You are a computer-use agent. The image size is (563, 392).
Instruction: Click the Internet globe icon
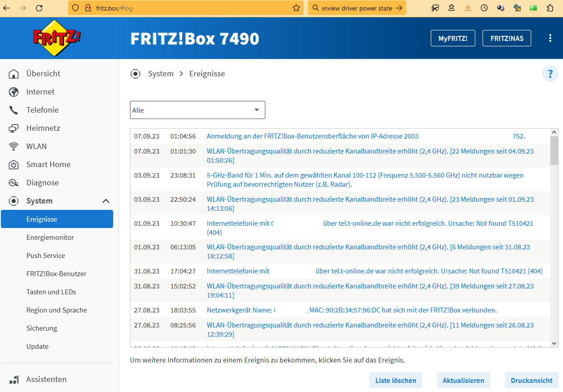click(14, 92)
